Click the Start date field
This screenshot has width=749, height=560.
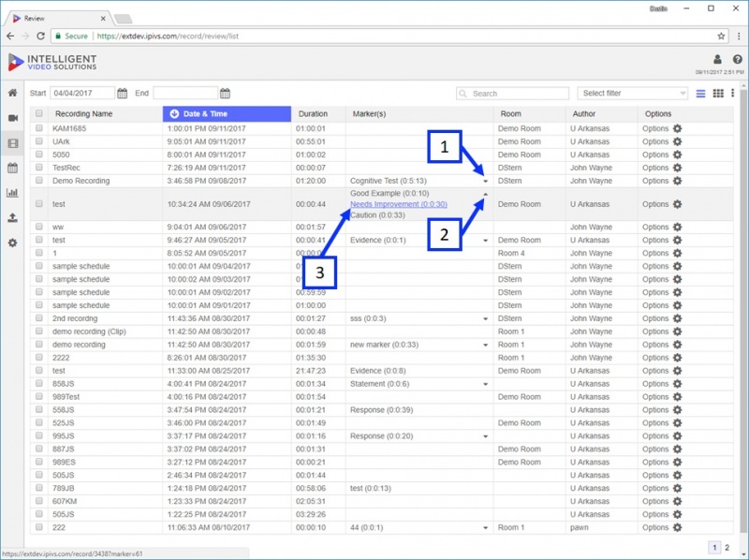pyautogui.click(x=82, y=93)
